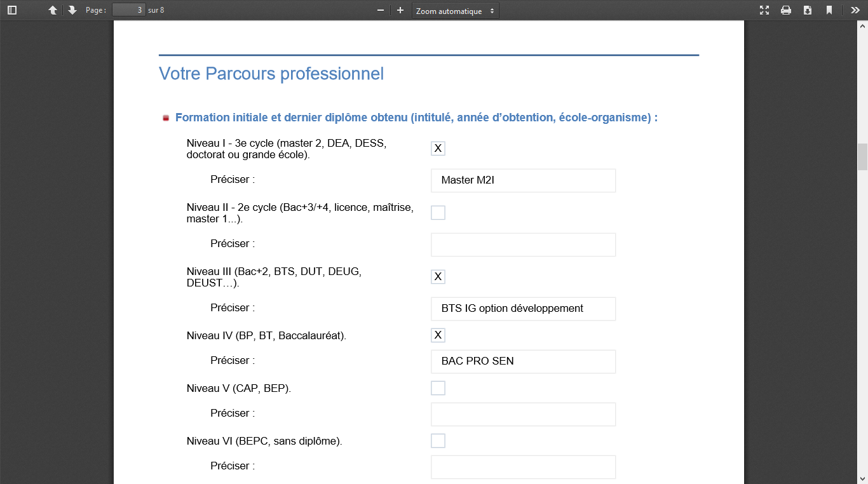Go to next page arrow
This screenshot has height=484, width=868.
coord(72,10)
